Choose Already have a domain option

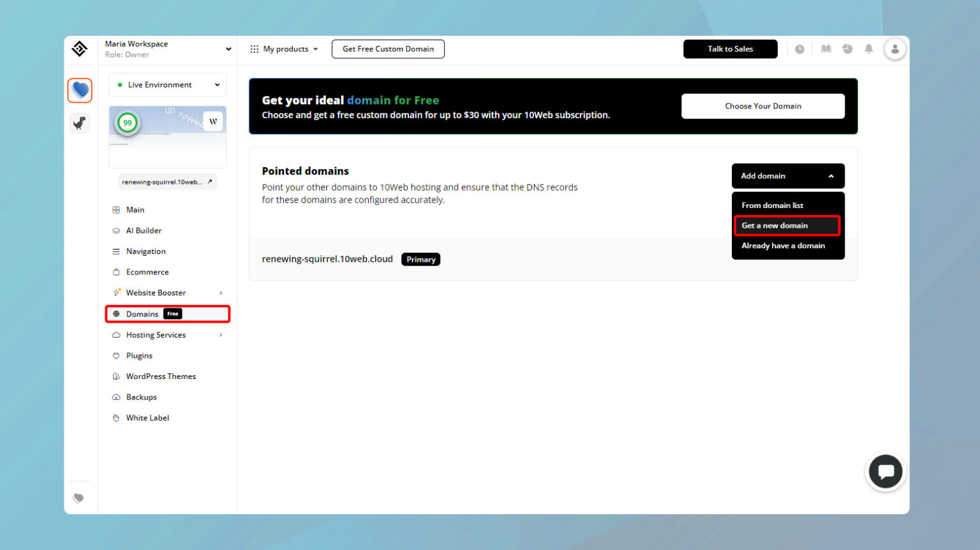[783, 246]
